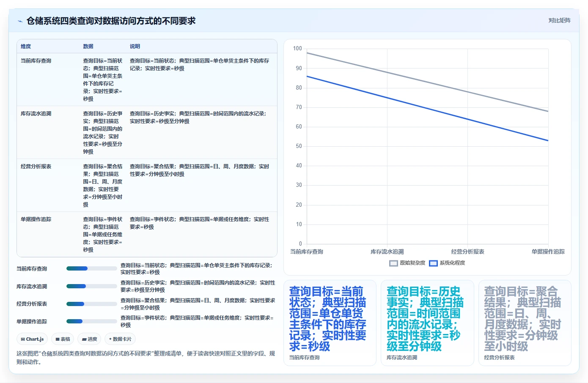588x383 pixels.
Task: Open the blue data card captioned 当前库存查询
Action: coord(330,323)
